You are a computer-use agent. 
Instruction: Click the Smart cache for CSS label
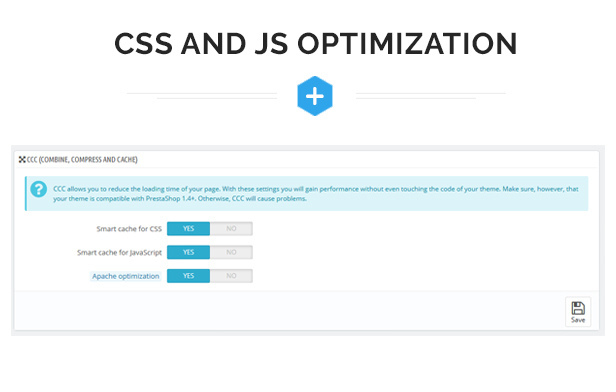click(x=129, y=229)
